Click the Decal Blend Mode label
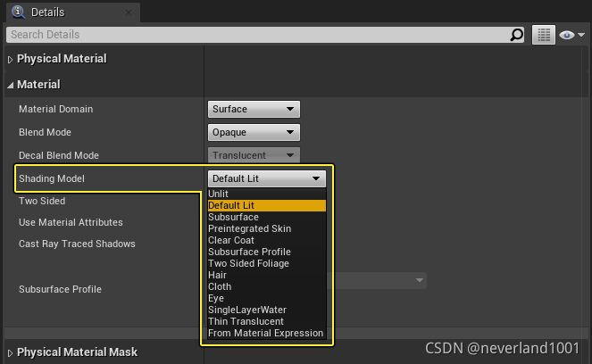The height and width of the screenshot is (364, 592). 59,155
